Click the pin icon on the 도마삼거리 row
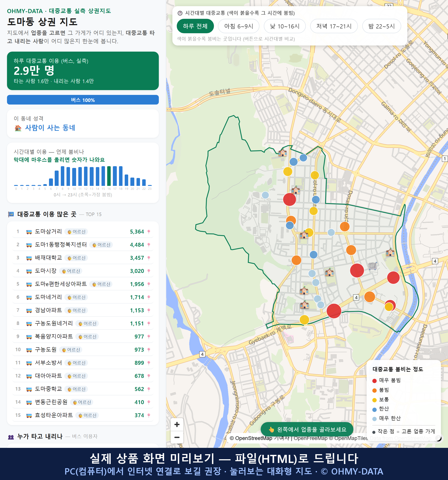This screenshot has width=448, height=480. tap(149, 232)
